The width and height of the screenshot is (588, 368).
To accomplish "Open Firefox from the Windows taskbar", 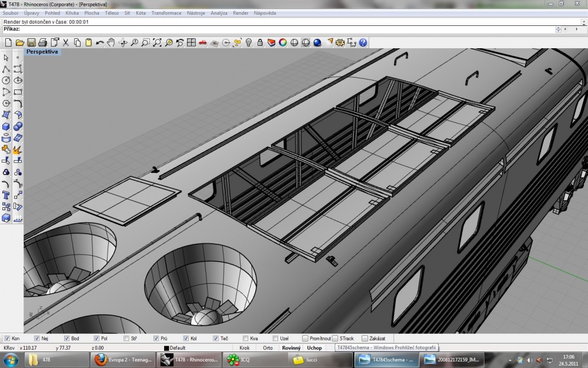I will point(123,360).
